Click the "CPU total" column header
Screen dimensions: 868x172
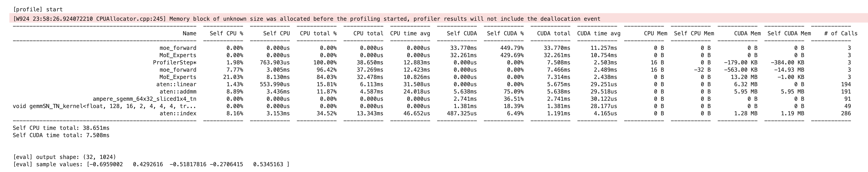(368, 33)
